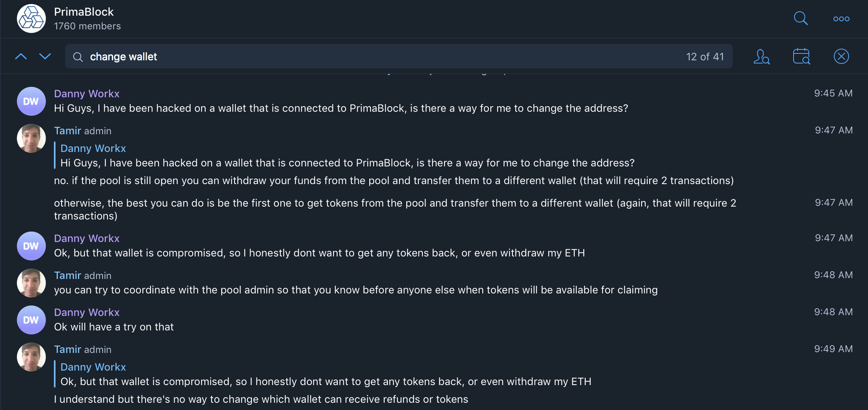This screenshot has height=410, width=868.
Task: Open search by date calendar icon
Action: [x=801, y=56]
